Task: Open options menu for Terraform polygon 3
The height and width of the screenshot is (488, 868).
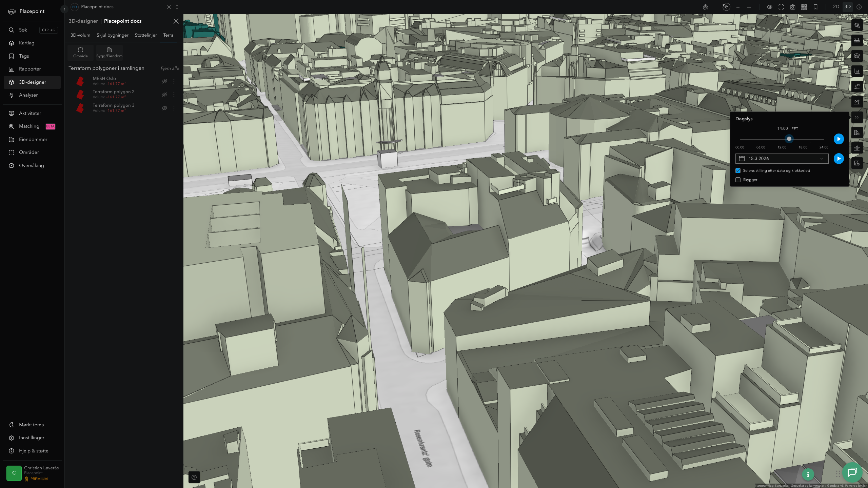Action: point(174,108)
